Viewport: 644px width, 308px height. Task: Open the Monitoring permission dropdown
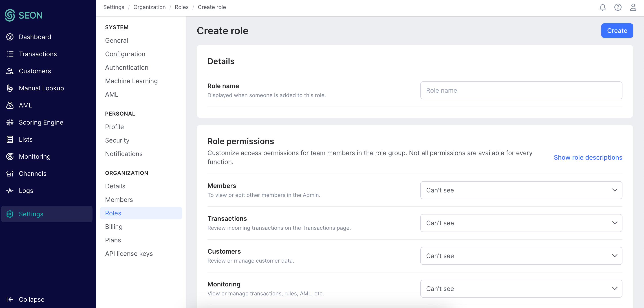[521, 288]
